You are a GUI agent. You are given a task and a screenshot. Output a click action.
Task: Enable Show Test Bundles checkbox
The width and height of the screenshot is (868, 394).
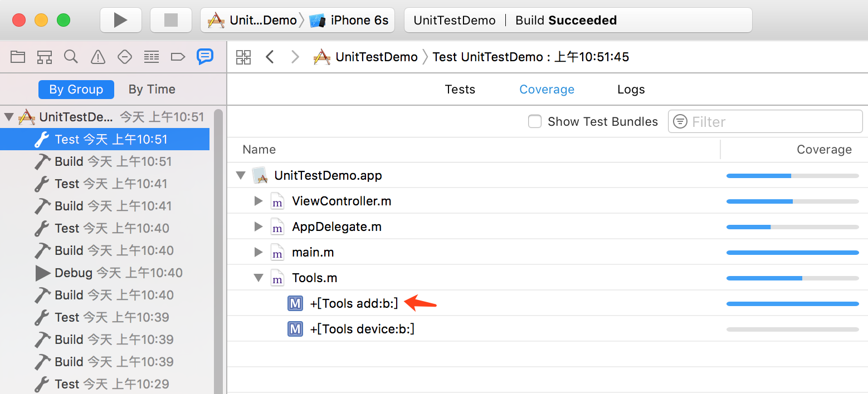click(535, 121)
